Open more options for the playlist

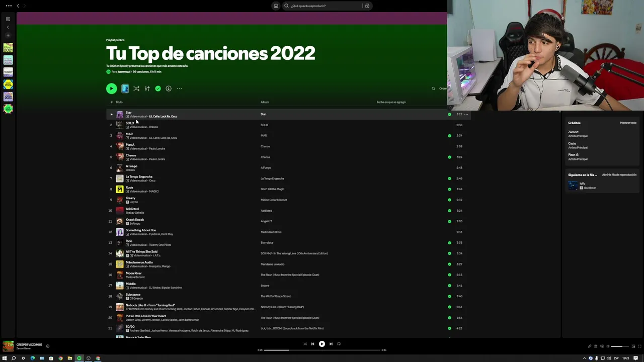tap(179, 88)
